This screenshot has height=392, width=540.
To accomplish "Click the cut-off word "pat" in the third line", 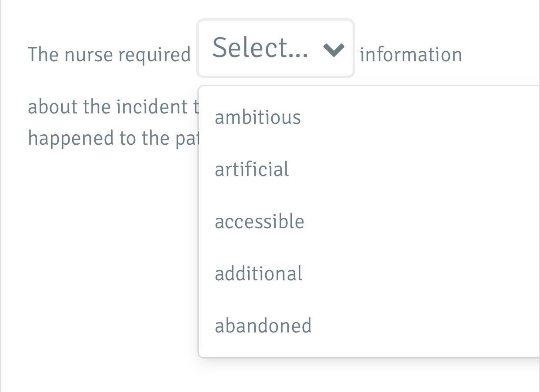I will [187, 139].
